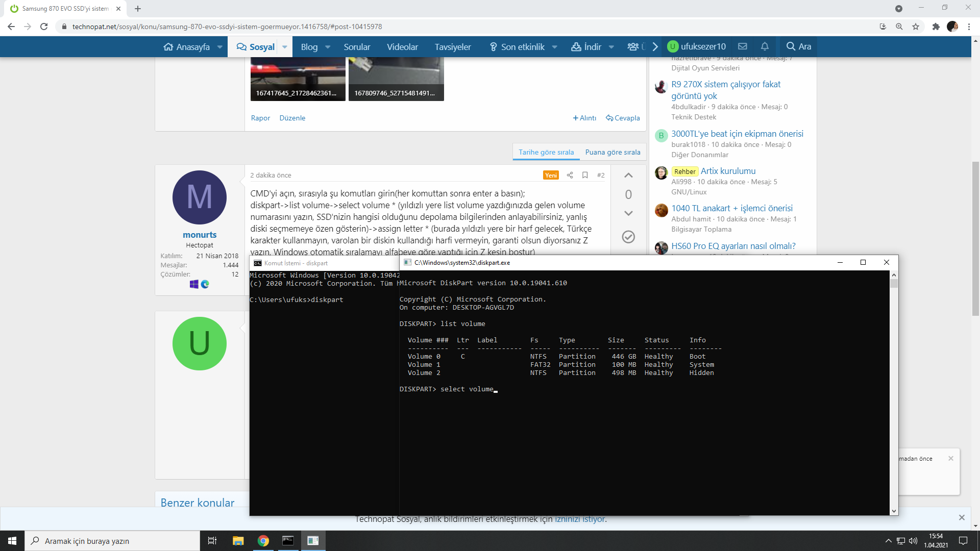Open the notifications bell icon

(764, 46)
